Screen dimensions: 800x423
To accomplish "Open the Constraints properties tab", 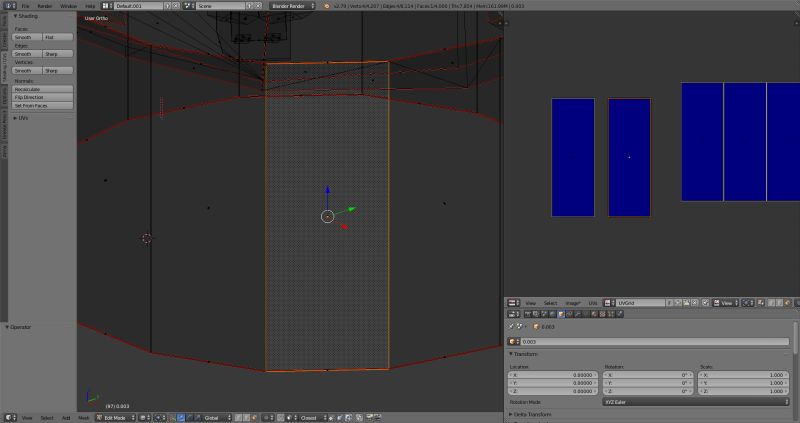I will (569, 314).
